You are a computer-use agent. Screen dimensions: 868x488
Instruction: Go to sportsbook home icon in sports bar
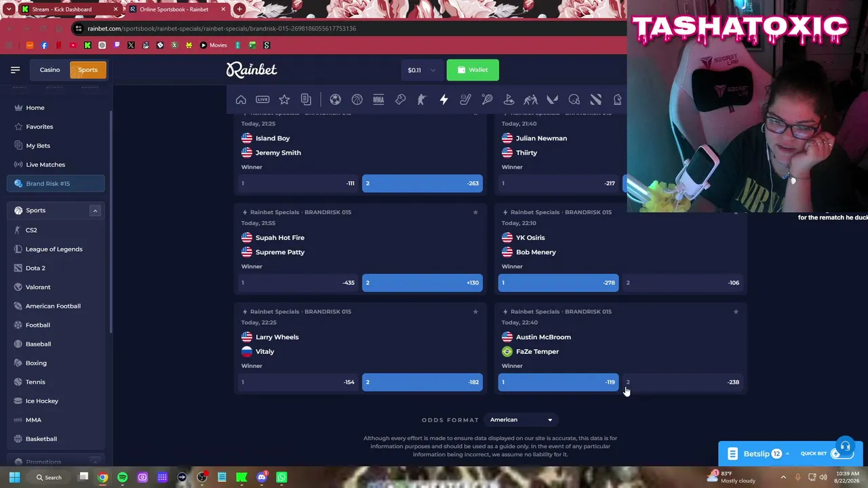(241, 100)
